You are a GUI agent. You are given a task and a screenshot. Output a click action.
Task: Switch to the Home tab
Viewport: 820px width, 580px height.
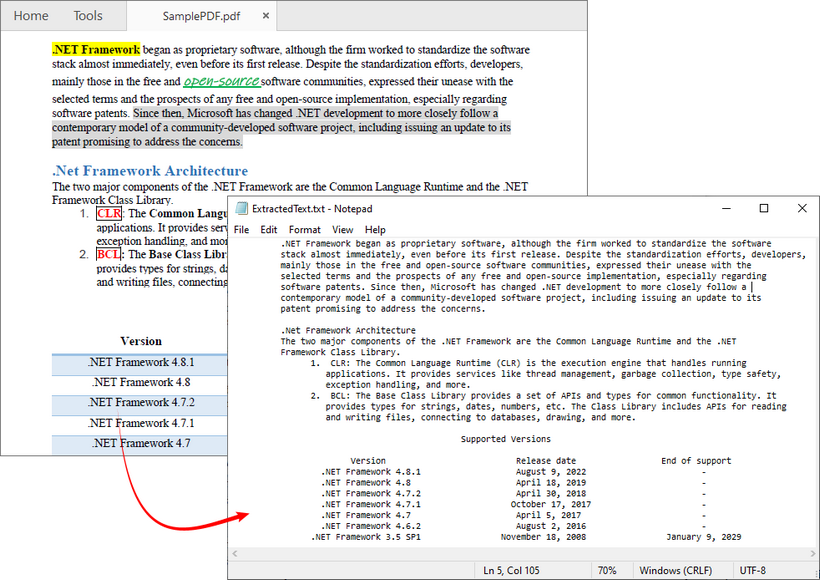tap(30, 16)
